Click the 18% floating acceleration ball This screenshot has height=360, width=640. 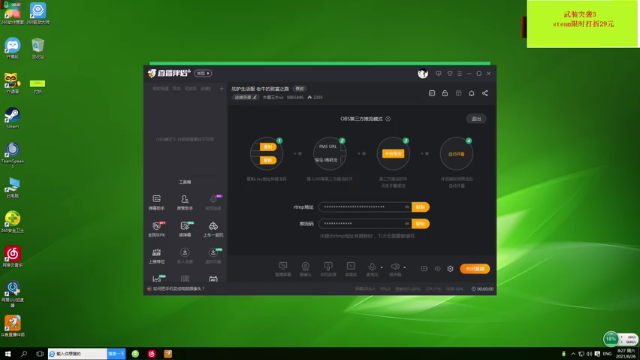point(611,338)
